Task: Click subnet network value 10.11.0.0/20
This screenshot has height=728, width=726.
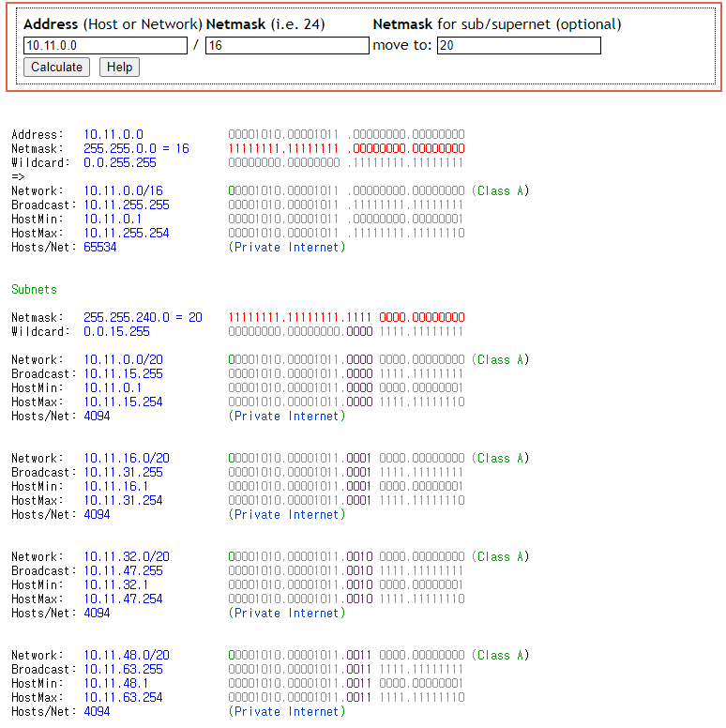Action: point(123,360)
